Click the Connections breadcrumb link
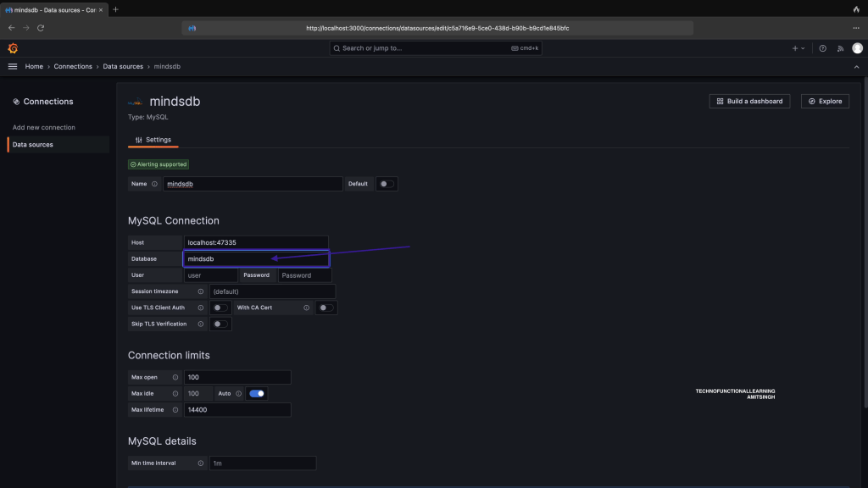Image resolution: width=868 pixels, height=488 pixels. pos(73,66)
